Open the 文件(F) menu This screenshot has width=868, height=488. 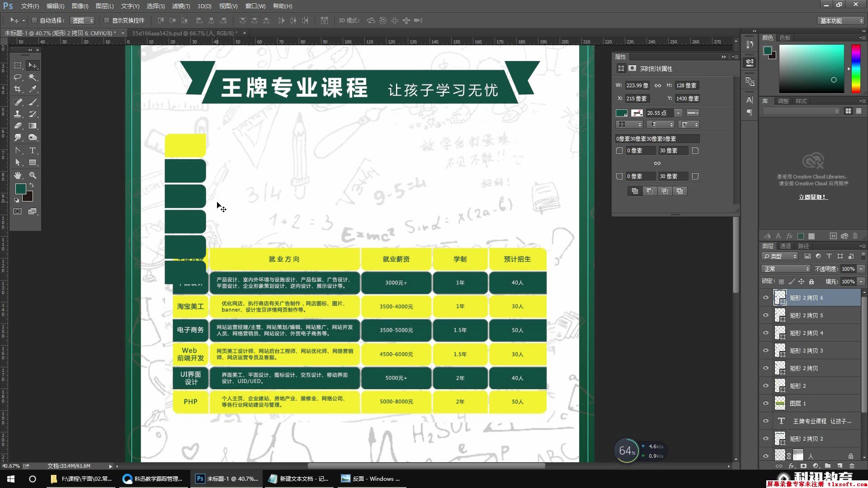30,6
